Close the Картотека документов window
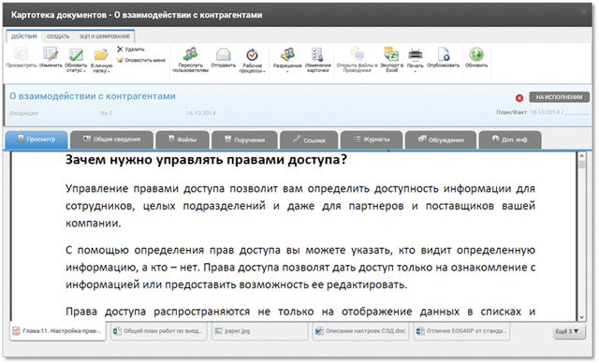The height and width of the screenshot is (364, 599). point(584,12)
